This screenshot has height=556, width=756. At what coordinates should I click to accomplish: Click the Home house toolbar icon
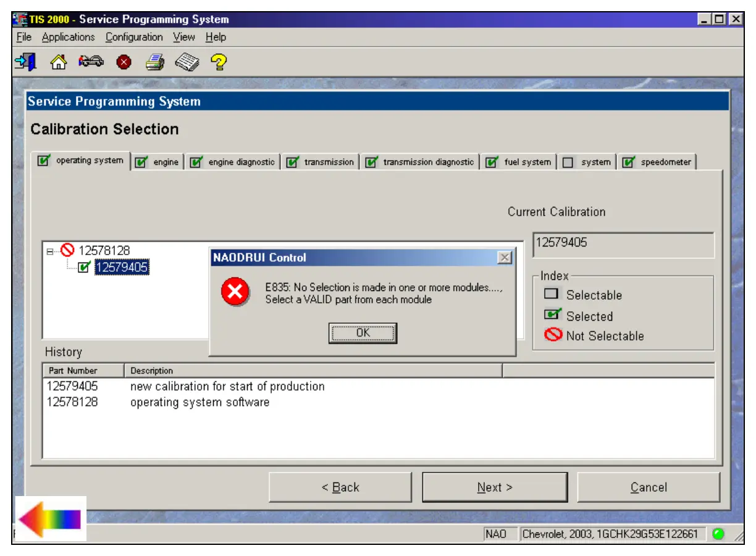click(58, 62)
